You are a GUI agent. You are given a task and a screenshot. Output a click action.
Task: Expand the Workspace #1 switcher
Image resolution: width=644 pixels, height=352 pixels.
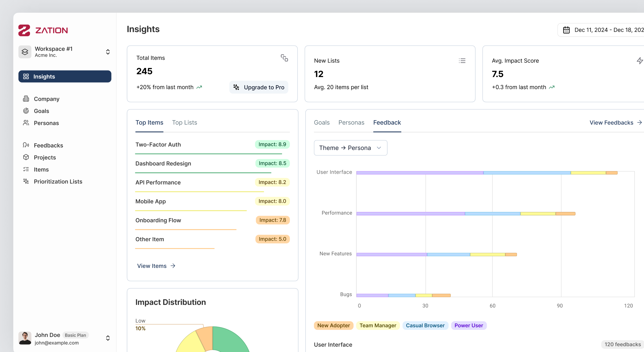point(108,52)
